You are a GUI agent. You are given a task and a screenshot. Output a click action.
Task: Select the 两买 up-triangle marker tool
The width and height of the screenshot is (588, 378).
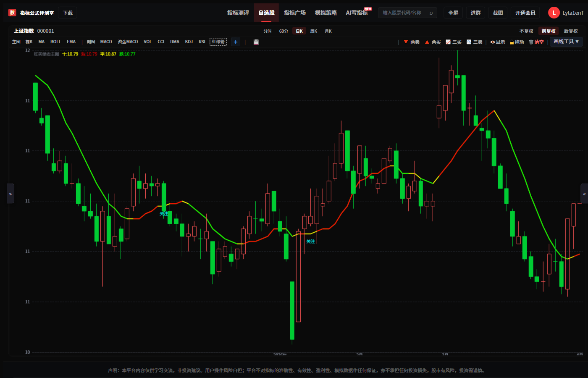pyautogui.click(x=433, y=42)
